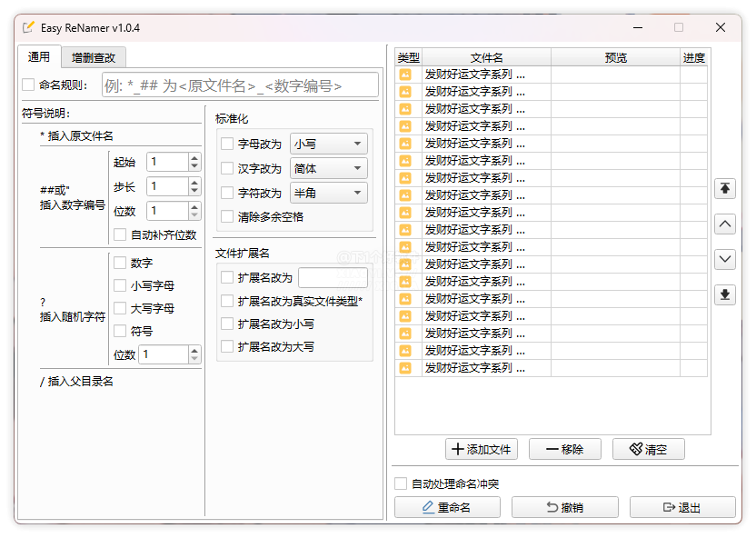Switch to the 增删查改 tab
Image resolution: width=756 pixels, height=538 pixels.
point(94,58)
